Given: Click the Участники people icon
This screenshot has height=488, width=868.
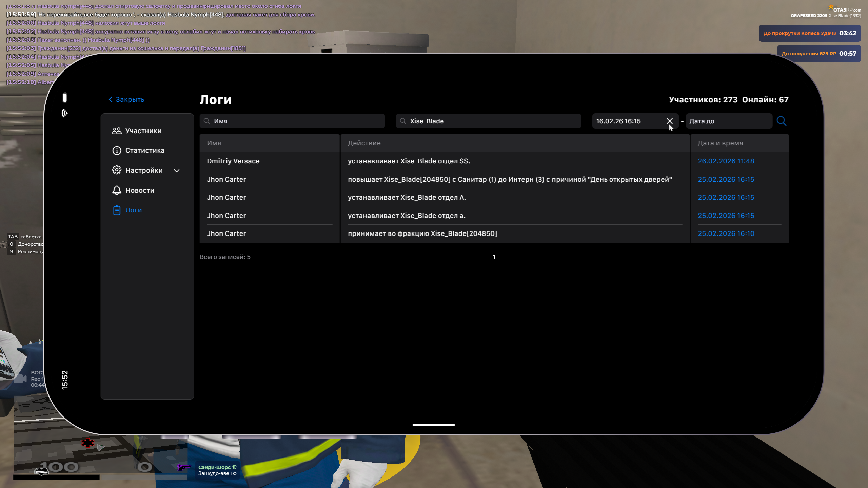Looking at the screenshot, I should point(117,131).
